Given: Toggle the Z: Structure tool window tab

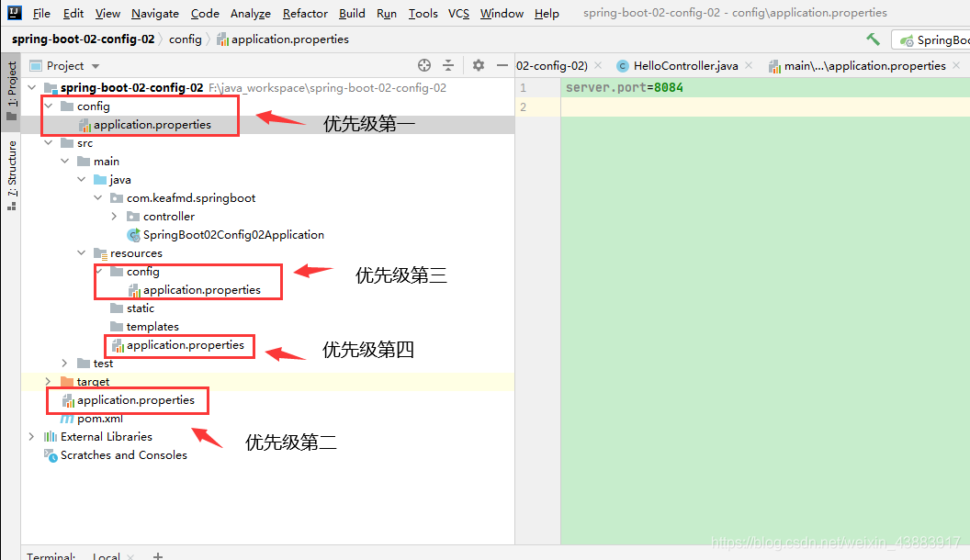Looking at the screenshot, I should pyautogui.click(x=11, y=175).
